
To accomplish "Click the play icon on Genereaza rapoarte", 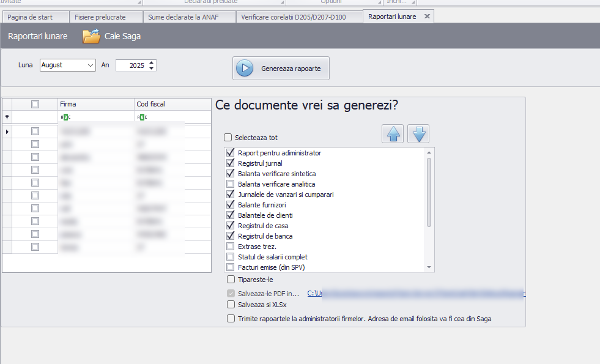I will [x=245, y=69].
